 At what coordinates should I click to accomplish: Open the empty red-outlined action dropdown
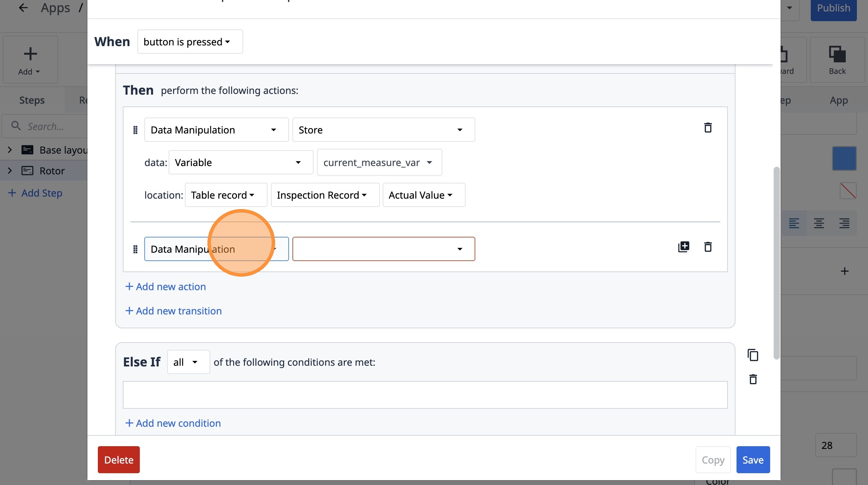[383, 249]
